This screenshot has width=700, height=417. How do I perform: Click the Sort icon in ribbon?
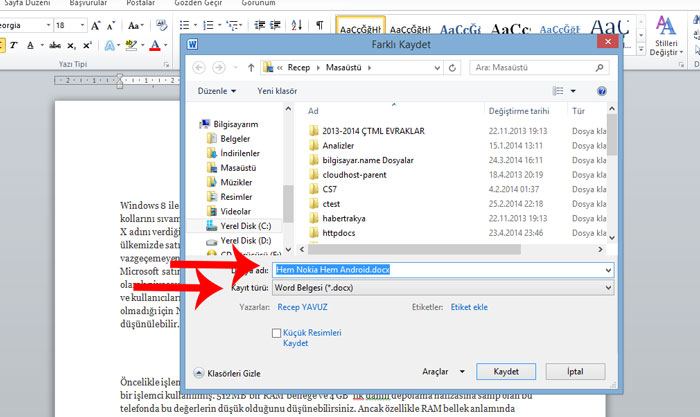pos(296,25)
